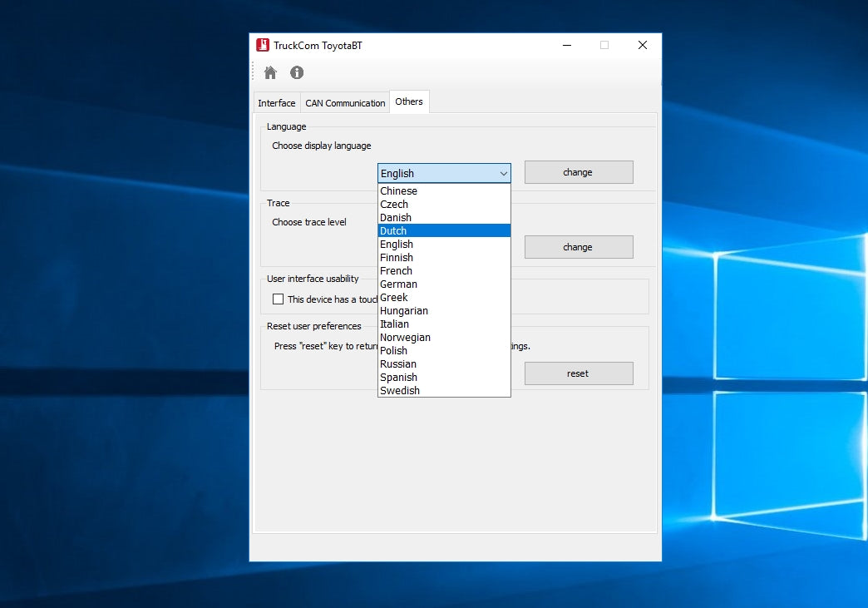
Task: Click the trace level change button
Action: point(578,247)
